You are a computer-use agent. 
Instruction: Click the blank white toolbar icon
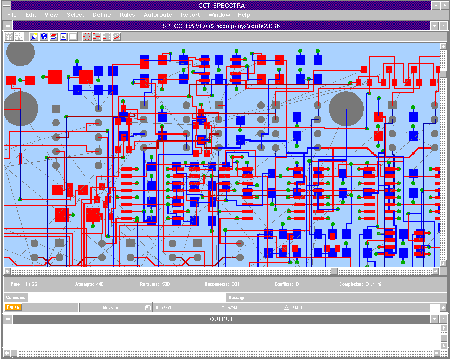coord(73,37)
